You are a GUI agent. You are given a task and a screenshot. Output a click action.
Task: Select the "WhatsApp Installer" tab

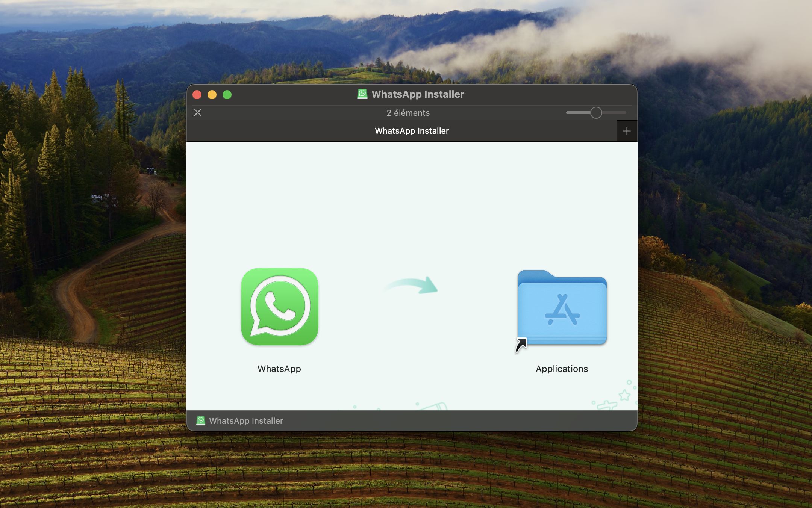(411, 131)
